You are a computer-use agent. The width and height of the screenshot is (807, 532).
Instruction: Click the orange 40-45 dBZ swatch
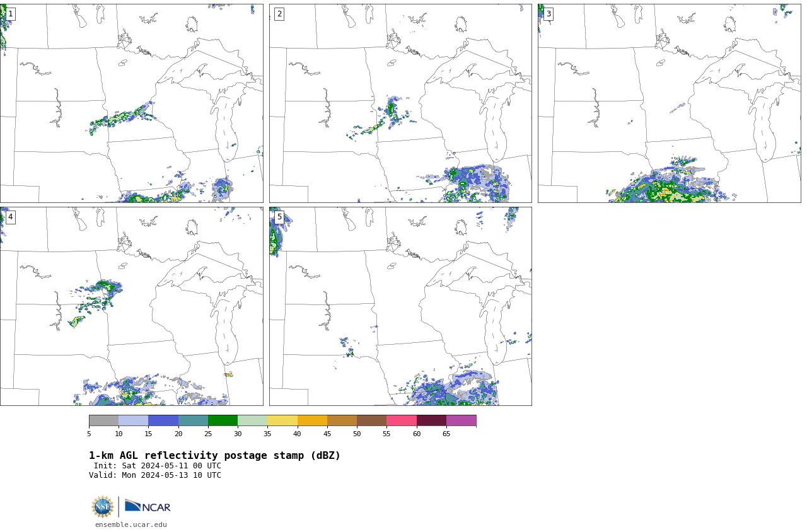click(x=312, y=420)
